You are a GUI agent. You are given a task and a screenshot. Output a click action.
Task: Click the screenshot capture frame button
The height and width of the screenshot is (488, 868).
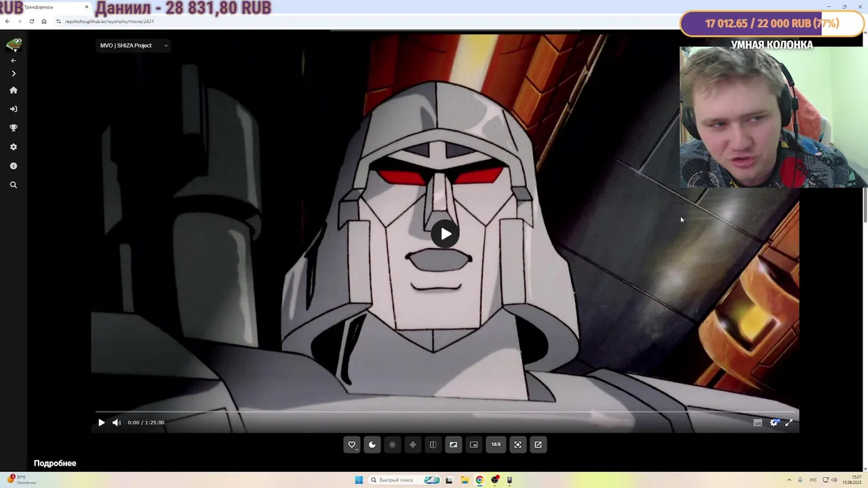point(517,445)
